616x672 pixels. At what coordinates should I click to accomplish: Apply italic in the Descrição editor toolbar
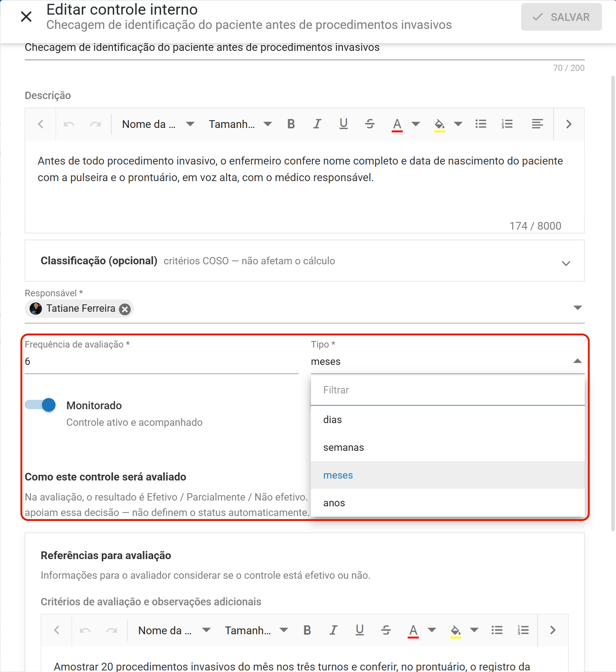317,124
